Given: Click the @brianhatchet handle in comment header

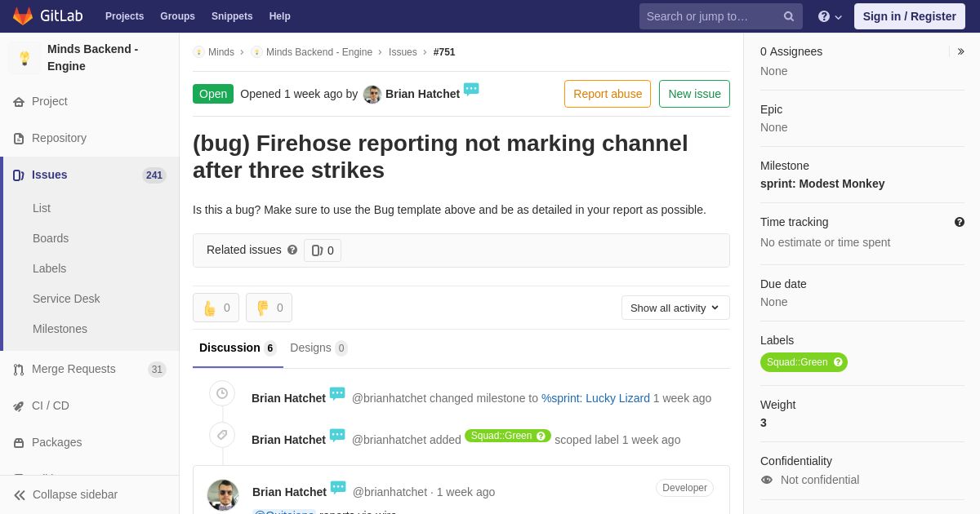Looking at the screenshot, I should click(x=390, y=492).
